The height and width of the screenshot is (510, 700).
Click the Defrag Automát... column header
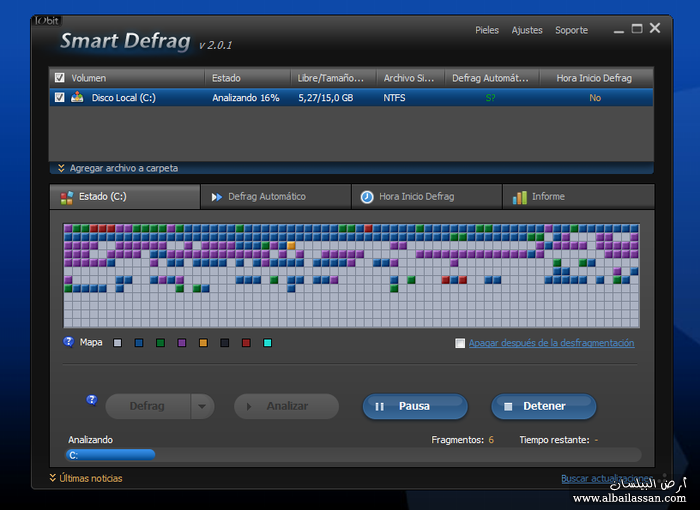coord(492,78)
